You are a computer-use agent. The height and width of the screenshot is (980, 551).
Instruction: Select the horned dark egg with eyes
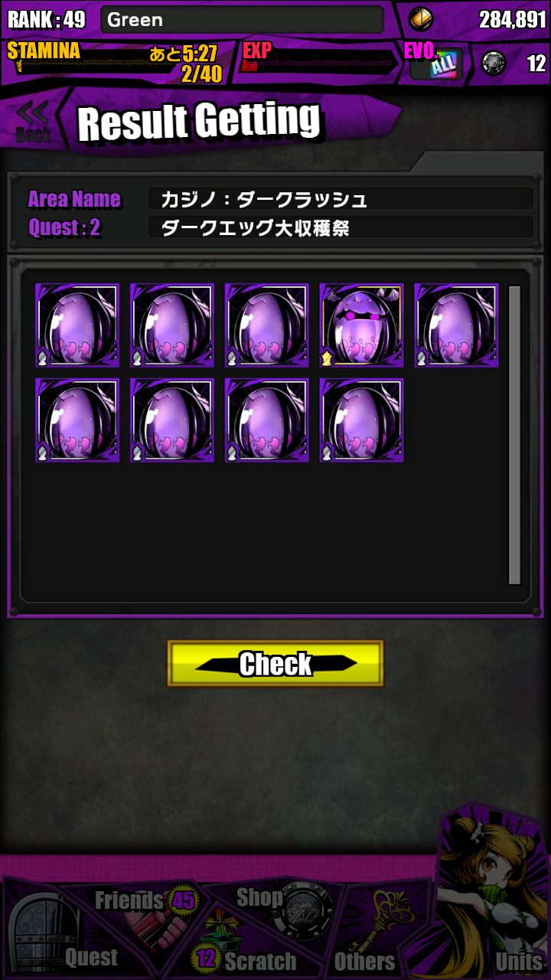(x=361, y=325)
